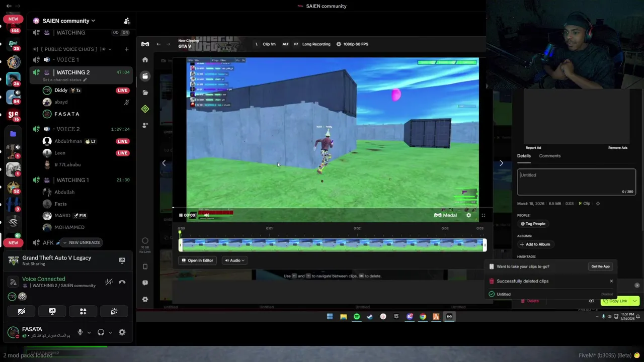Screen dimensions: 644x362
Task: Show Windows system tray hidden icons
Action: [597, 316]
